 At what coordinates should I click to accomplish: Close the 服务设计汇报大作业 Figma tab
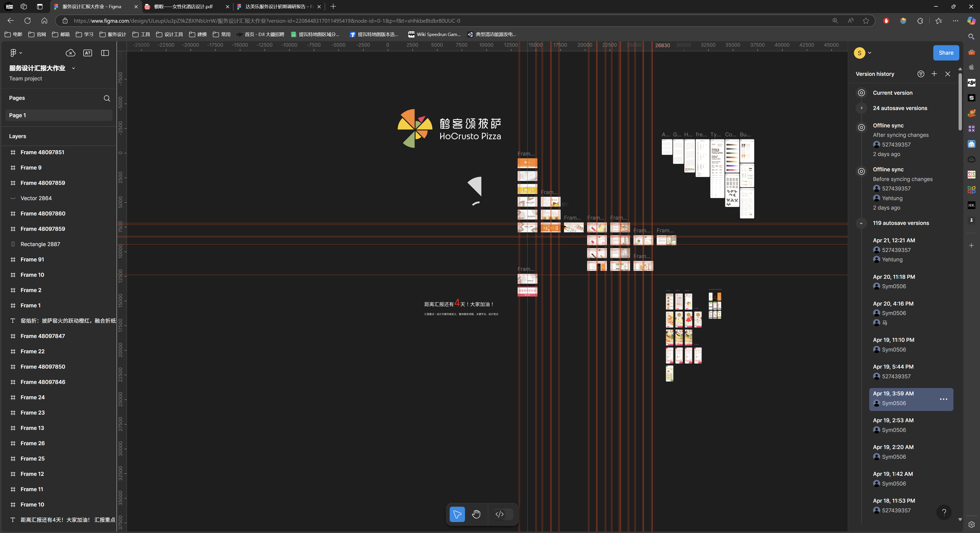point(136,6)
